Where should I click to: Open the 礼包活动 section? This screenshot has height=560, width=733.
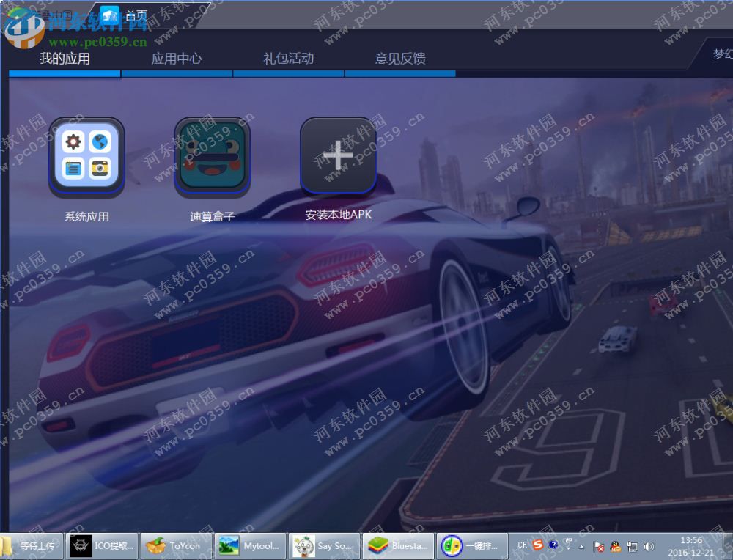pos(289,59)
